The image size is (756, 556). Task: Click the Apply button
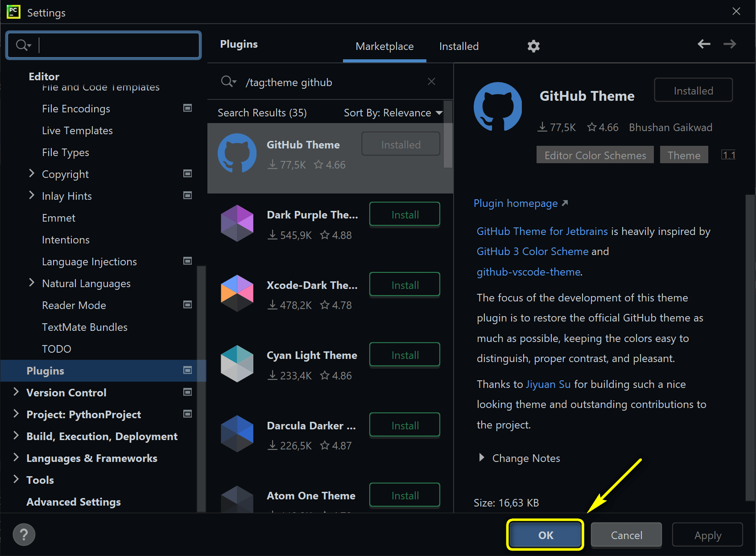(x=707, y=535)
